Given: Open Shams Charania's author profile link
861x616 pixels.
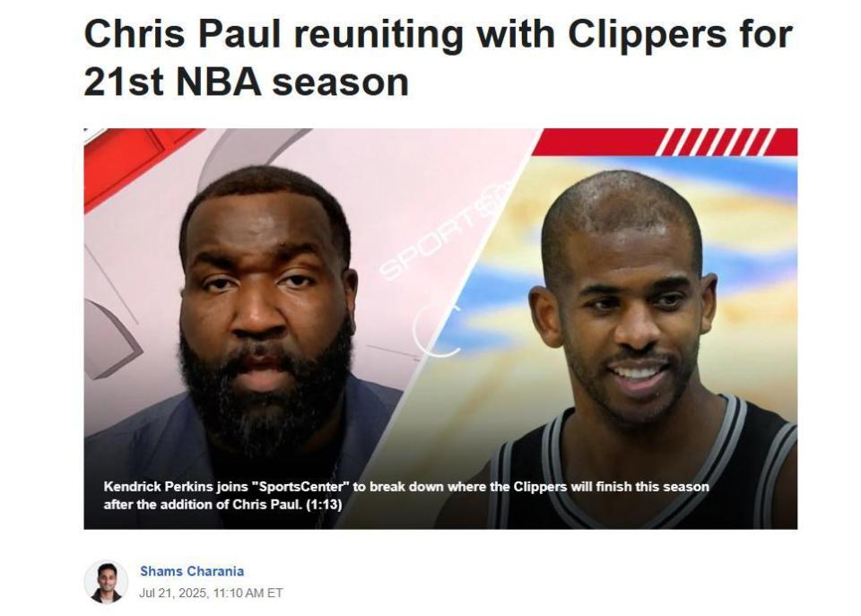Looking at the screenshot, I should coord(192,571).
